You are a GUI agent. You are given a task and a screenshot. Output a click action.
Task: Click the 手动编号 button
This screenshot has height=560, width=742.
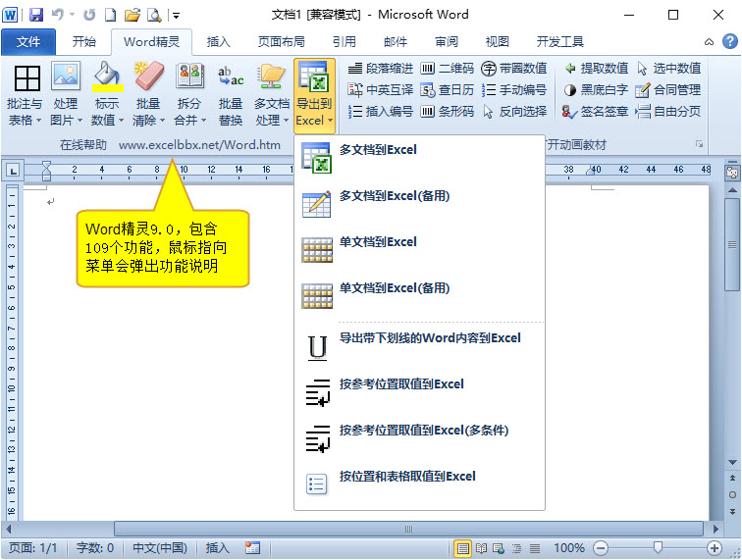(x=514, y=90)
